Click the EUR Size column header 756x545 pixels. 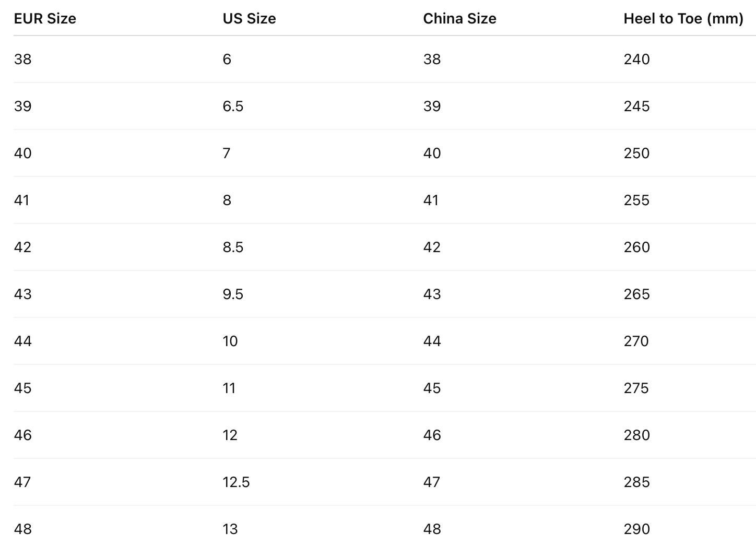(45, 19)
